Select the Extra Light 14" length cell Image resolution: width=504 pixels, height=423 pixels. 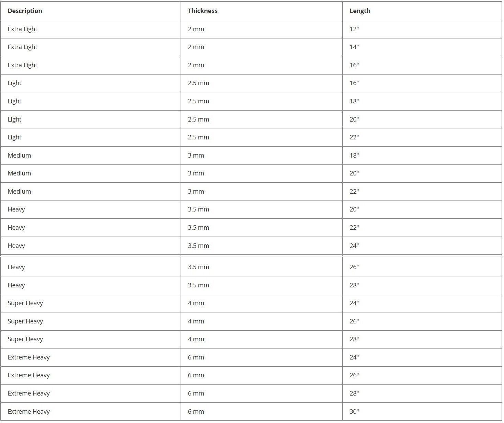click(422, 47)
